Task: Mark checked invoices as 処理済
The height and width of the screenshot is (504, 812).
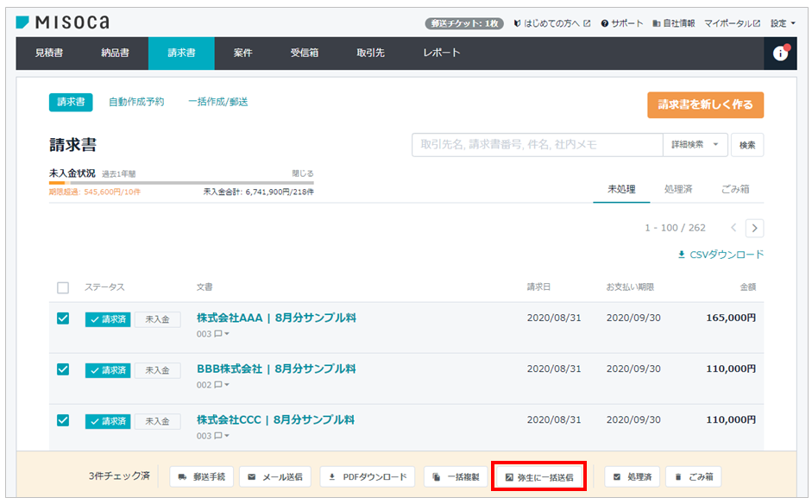Action: coord(631,476)
